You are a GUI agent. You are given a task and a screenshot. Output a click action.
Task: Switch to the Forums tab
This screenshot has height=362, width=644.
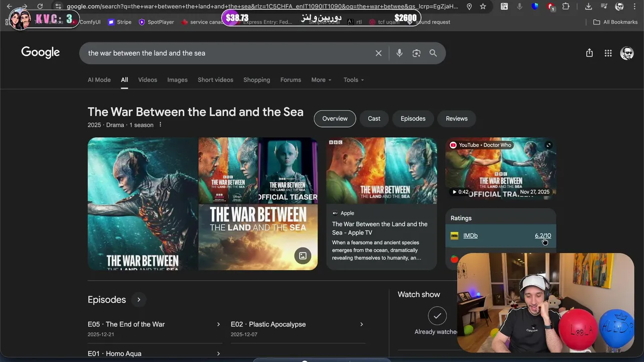(x=291, y=80)
